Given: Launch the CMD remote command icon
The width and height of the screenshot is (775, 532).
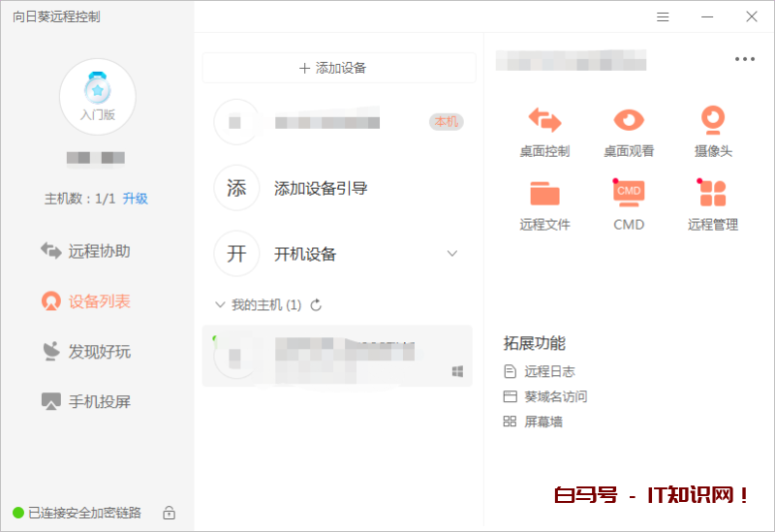Looking at the screenshot, I should tap(629, 194).
